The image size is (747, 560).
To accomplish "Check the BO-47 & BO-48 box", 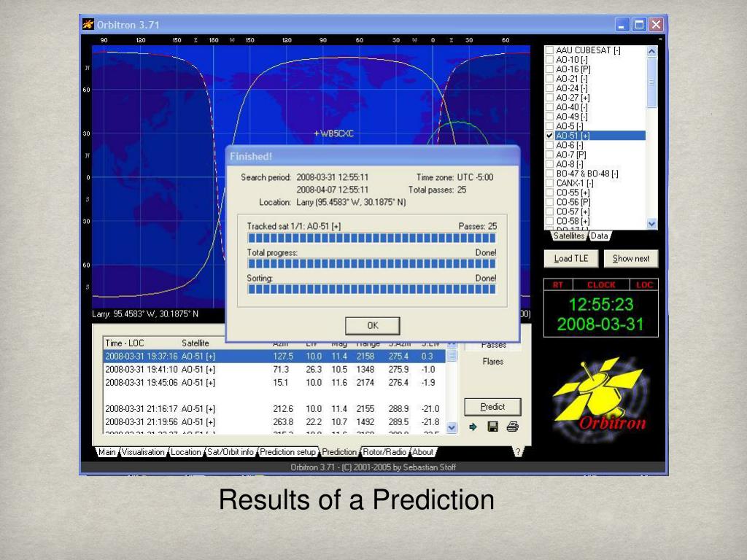I will 549,174.
